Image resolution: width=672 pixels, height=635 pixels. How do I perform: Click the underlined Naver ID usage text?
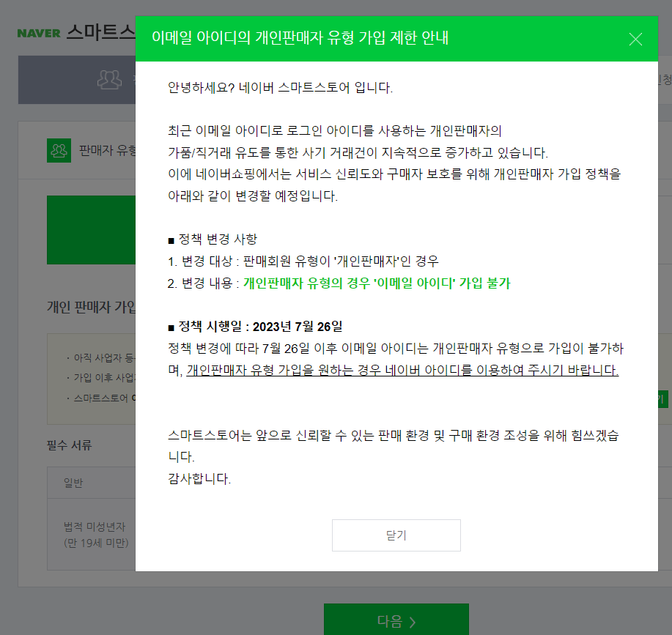tap(402, 370)
